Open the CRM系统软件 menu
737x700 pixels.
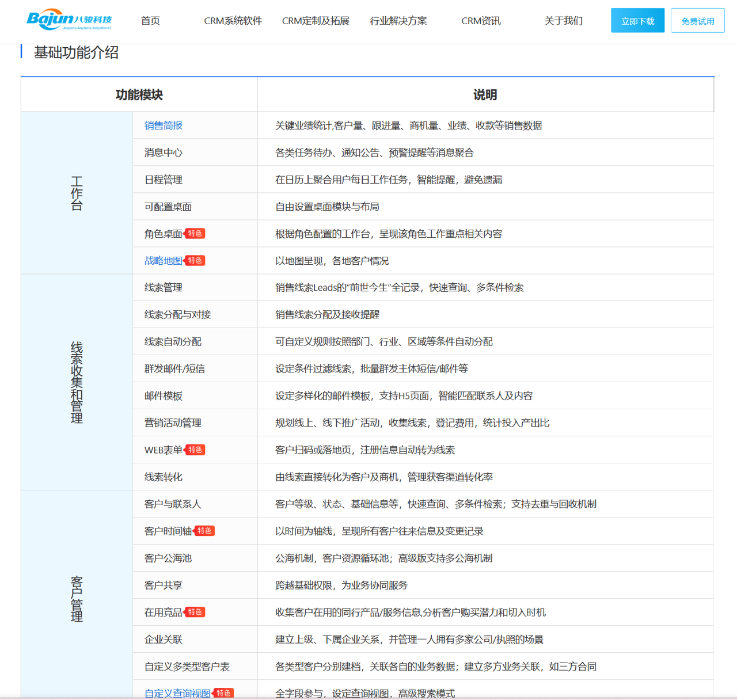click(x=233, y=21)
